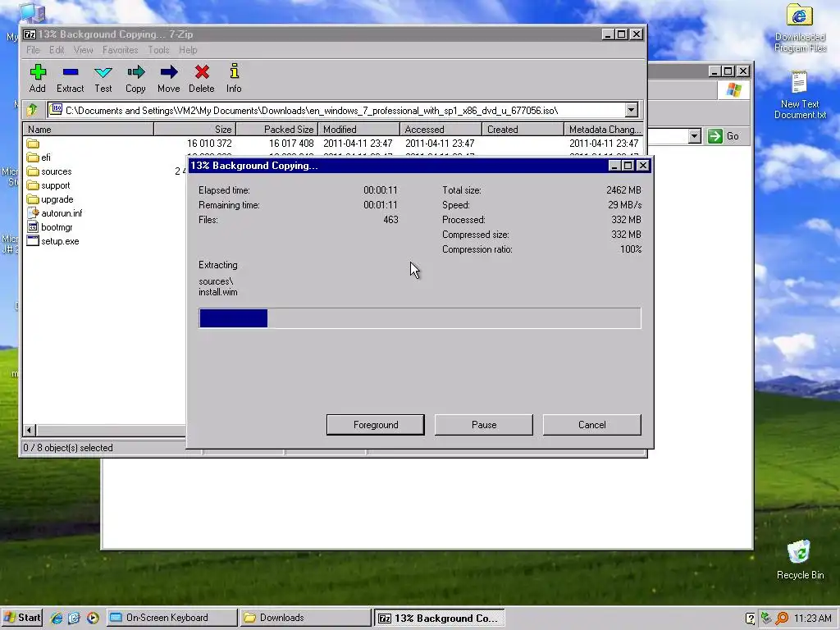Viewport: 840px width, 630px height.
Task: Click the taskbar clock showing 11:23 AM
Action: click(x=813, y=619)
